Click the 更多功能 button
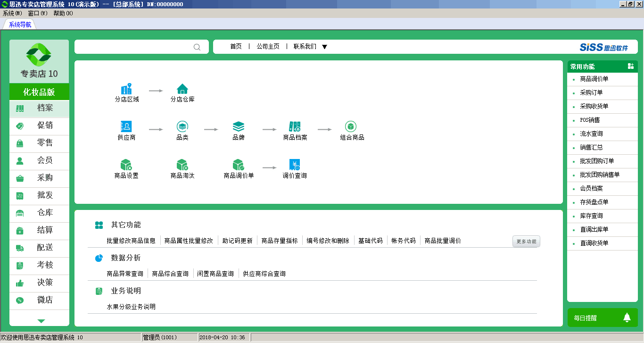The height and width of the screenshot is (343, 644). pyautogui.click(x=526, y=241)
